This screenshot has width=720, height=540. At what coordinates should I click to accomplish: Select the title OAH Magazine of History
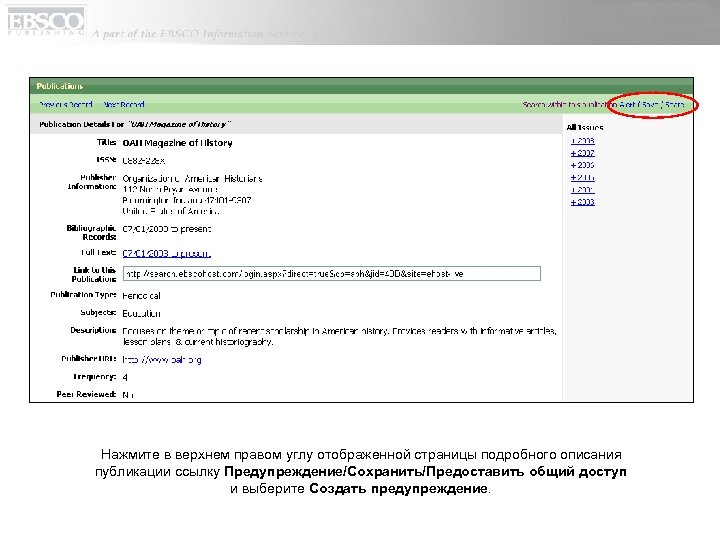177,143
